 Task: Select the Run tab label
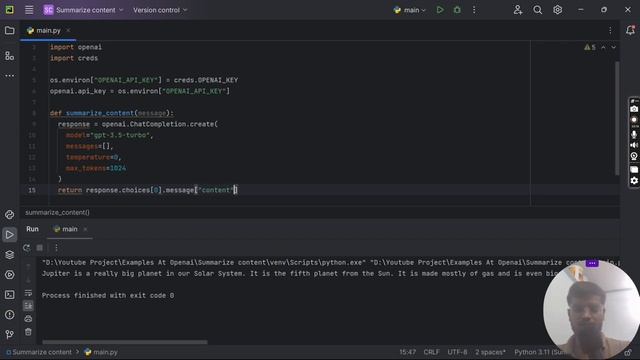pyautogui.click(x=32, y=229)
